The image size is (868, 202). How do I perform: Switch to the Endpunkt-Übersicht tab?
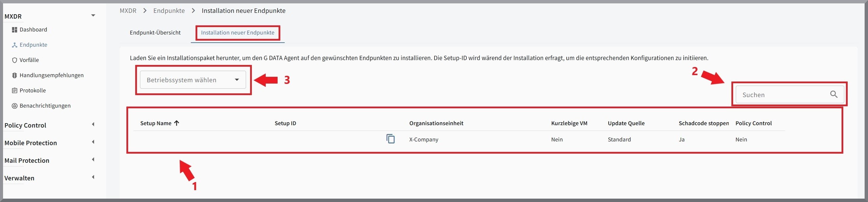tap(155, 33)
